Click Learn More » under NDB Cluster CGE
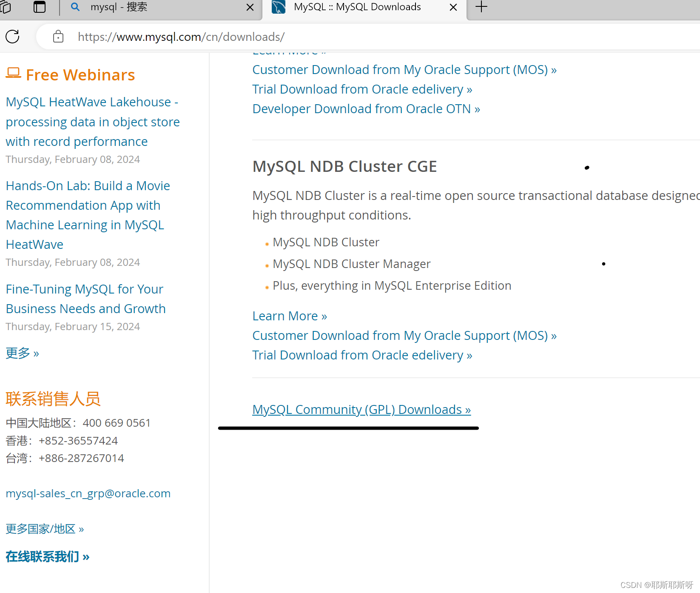 290,316
